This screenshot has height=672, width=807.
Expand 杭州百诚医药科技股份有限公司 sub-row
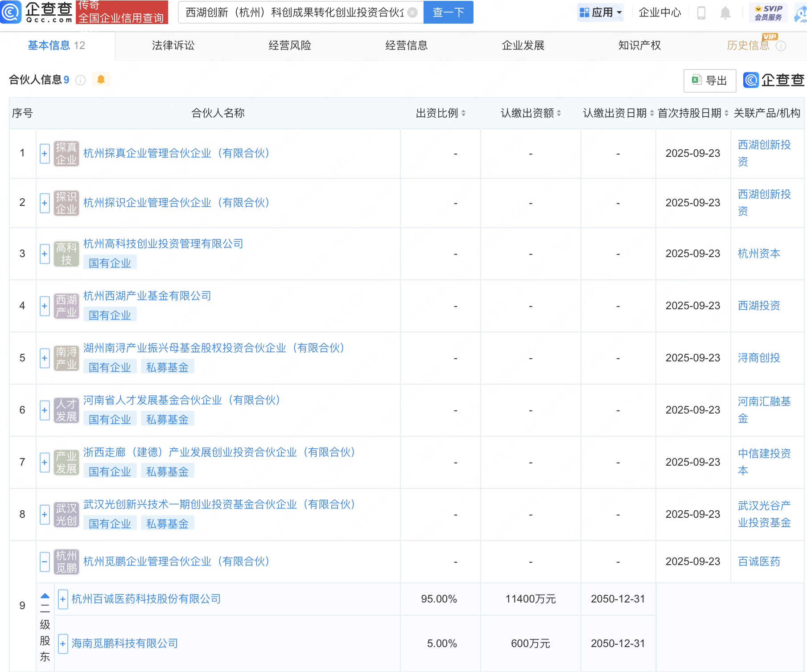click(x=63, y=599)
